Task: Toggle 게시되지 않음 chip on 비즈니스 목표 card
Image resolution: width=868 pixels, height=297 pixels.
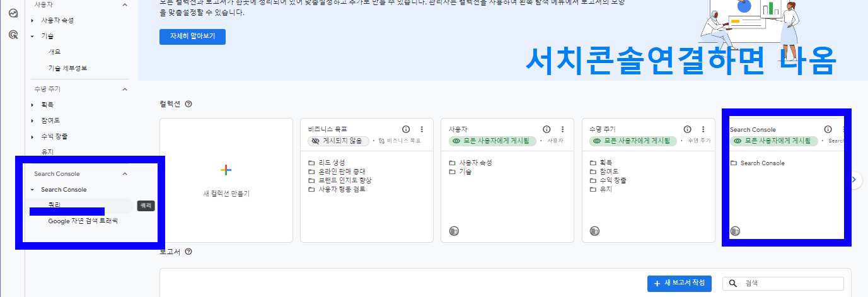Action: 339,141
